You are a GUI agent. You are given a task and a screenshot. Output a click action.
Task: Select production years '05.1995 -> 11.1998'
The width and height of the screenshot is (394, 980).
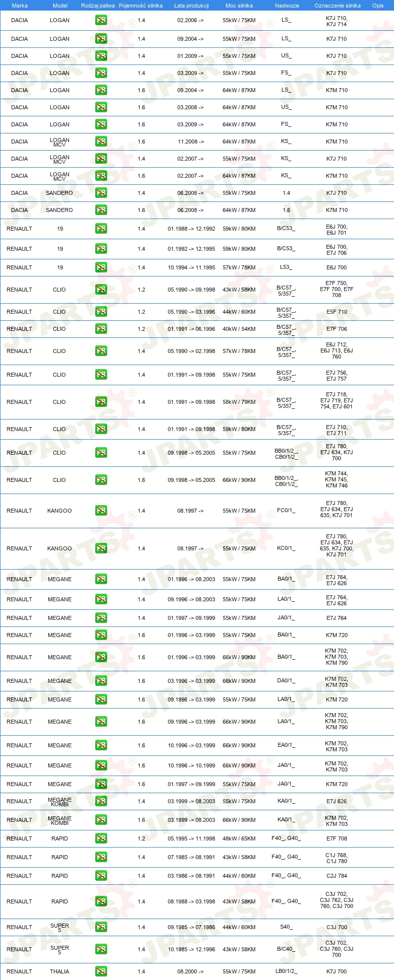[191, 838]
